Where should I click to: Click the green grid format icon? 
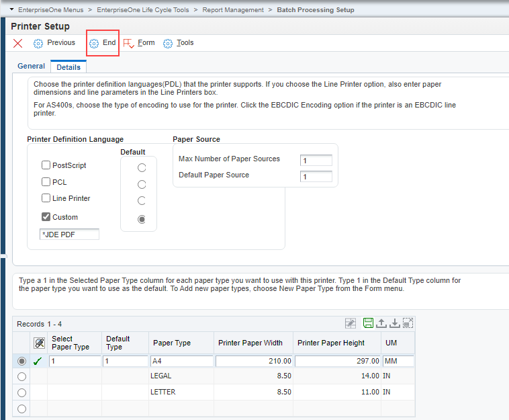pos(368,323)
